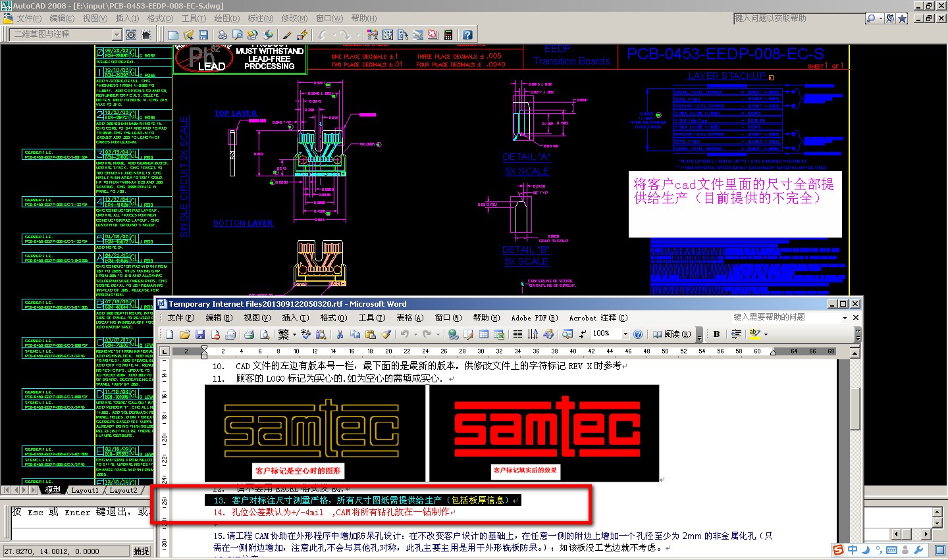Open Word 表格(A) menu

coord(409,317)
